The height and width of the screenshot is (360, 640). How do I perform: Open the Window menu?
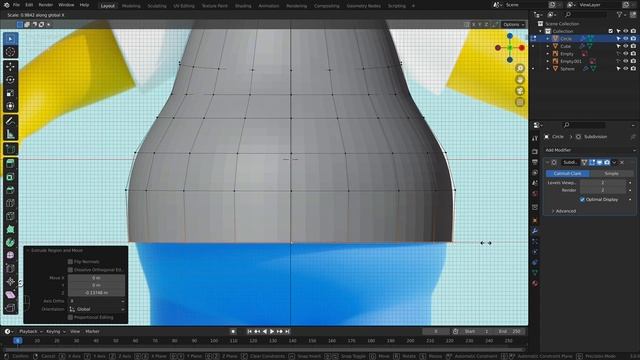coord(66,5)
